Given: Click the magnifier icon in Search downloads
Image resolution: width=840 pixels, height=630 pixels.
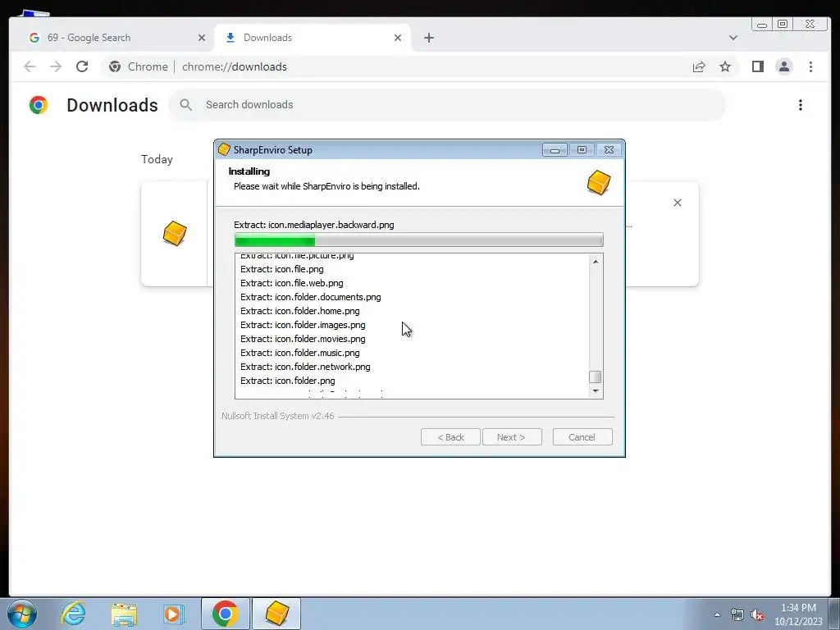Looking at the screenshot, I should (186, 104).
